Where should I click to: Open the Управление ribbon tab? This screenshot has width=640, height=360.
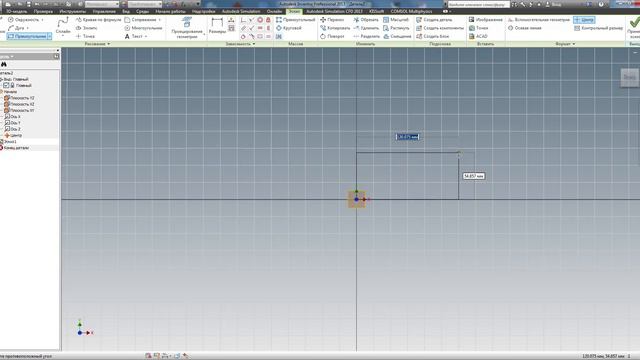click(x=104, y=11)
